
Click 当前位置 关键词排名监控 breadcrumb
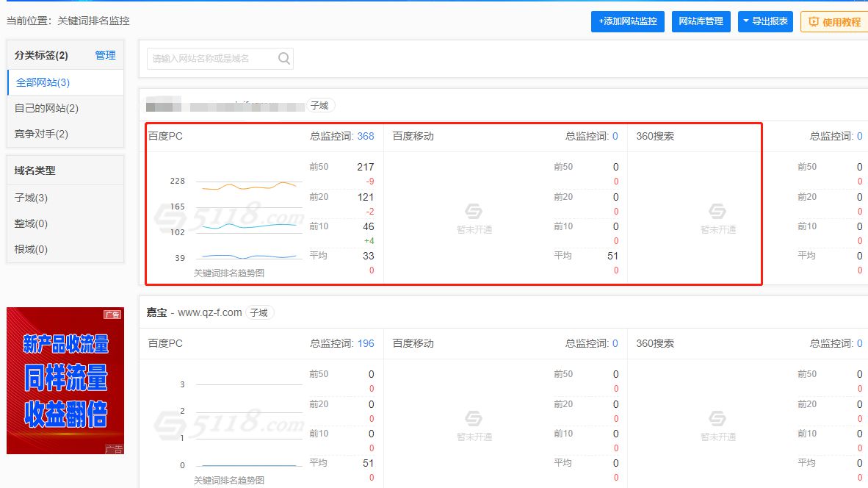(x=68, y=21)
